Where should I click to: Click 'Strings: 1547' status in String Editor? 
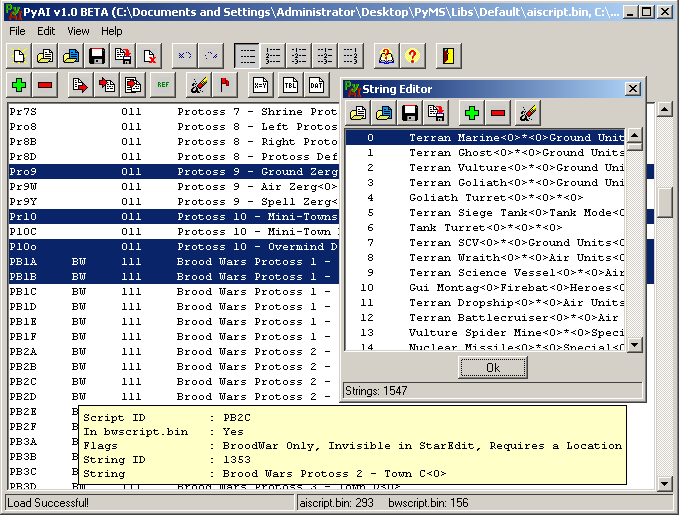[x=376, y=391]
